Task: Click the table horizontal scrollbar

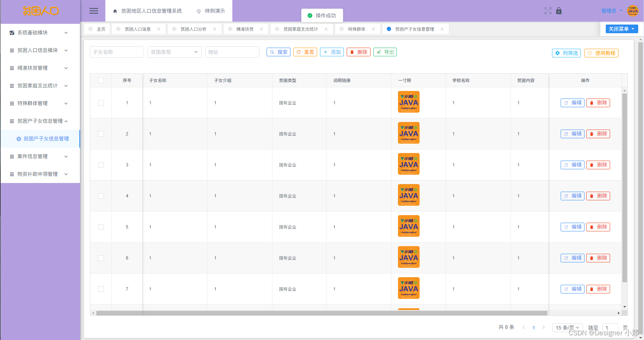Action: [x=321, y=313]
